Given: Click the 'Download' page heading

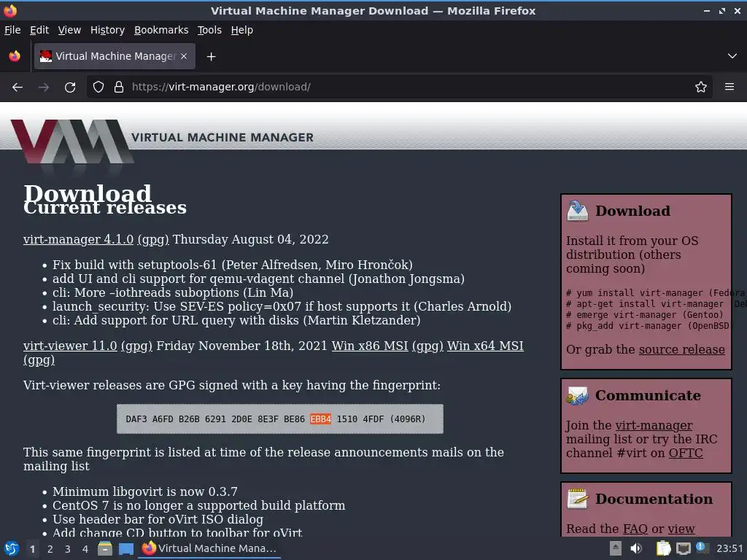Looking at the screenshot, I should pyautogui.click(x=88, y=192).
